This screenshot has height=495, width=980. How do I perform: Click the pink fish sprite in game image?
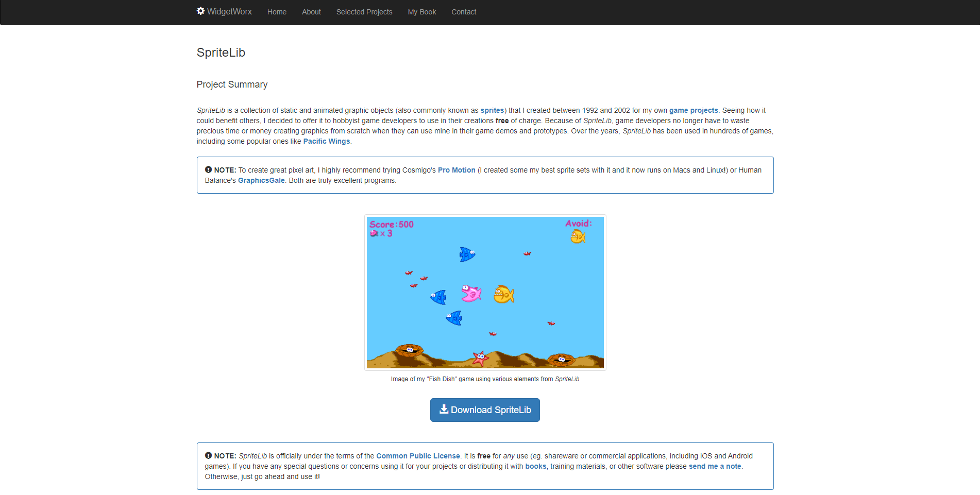click(471, 293)
